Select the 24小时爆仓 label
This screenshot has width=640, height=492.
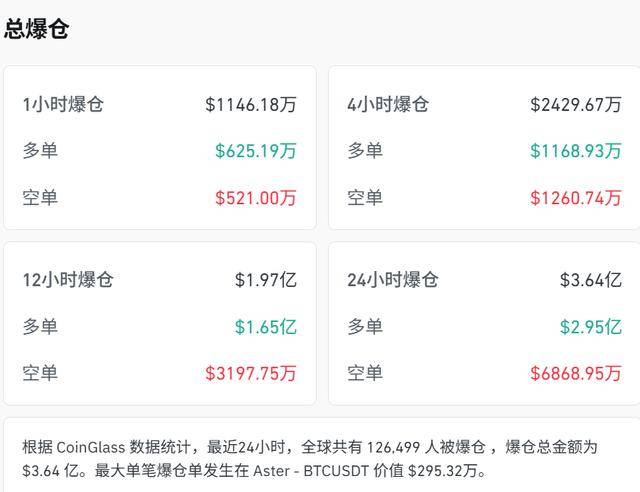click(x=393, y=280)
